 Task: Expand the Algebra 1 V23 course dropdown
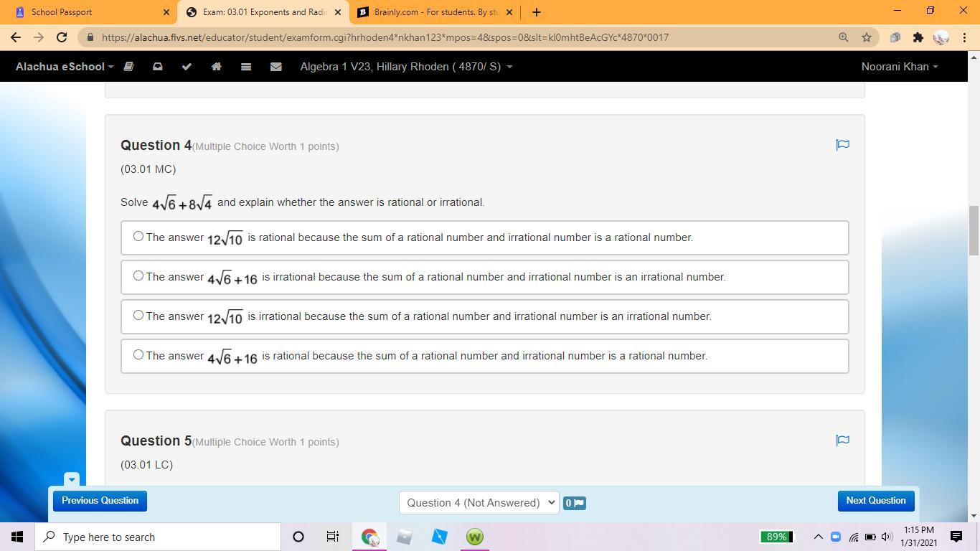point(406,67)
